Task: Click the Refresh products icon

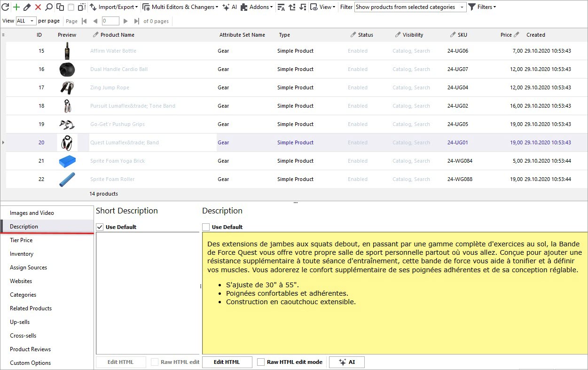Action: [5, 7]
